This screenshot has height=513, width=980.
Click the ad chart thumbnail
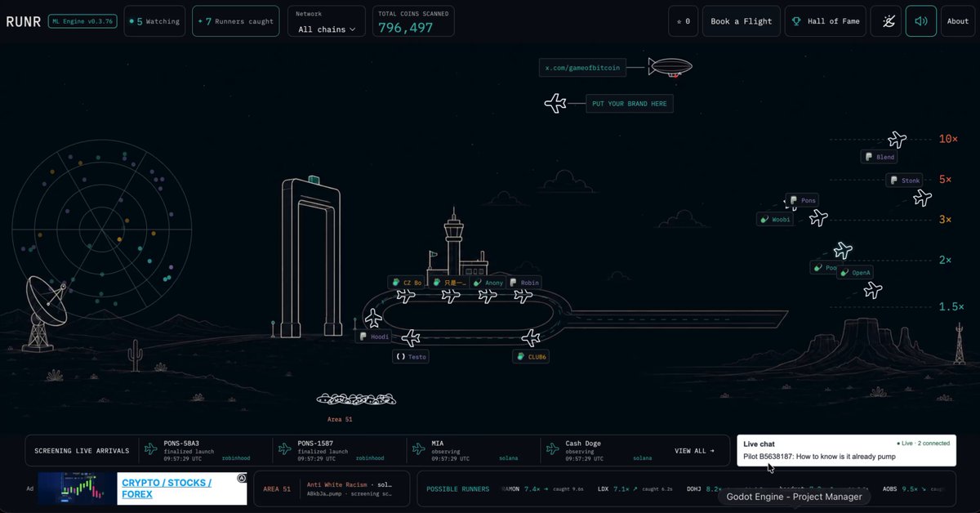(78, 488)
